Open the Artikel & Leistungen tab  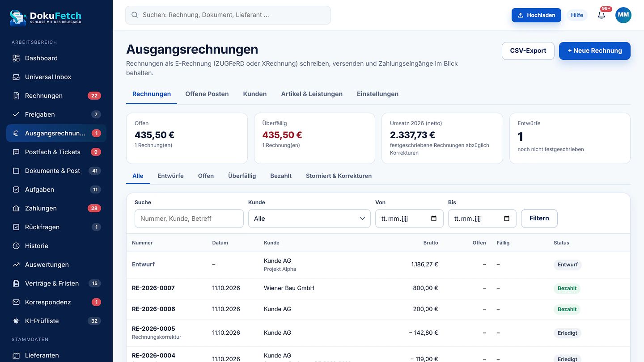tap(312, 94)
